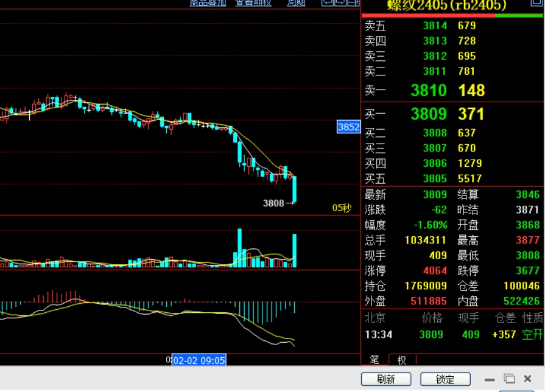Click the split-panel layout icon above chart

pos(353,2)
